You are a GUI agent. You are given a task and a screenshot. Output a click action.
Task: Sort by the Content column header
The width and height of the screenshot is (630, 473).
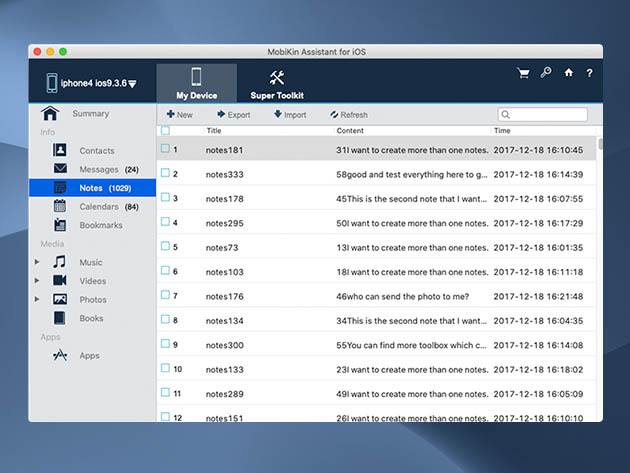point(350,131)
